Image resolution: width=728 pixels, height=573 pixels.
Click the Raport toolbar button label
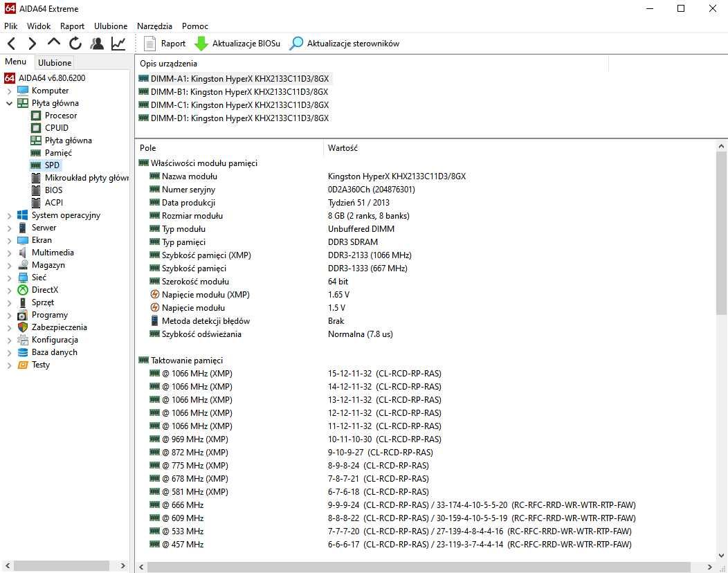tap(173, 44)
